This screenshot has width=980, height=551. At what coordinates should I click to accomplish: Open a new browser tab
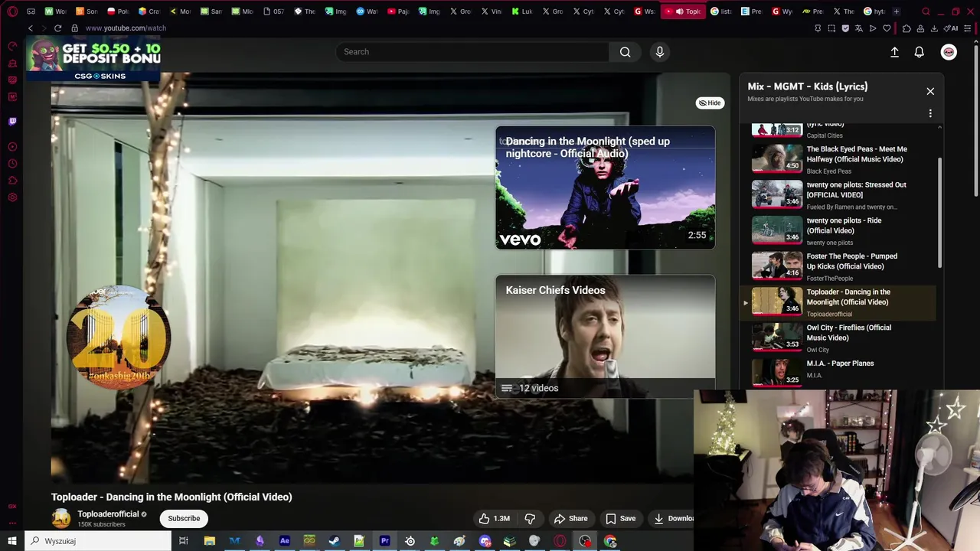(x=897, y=11)
